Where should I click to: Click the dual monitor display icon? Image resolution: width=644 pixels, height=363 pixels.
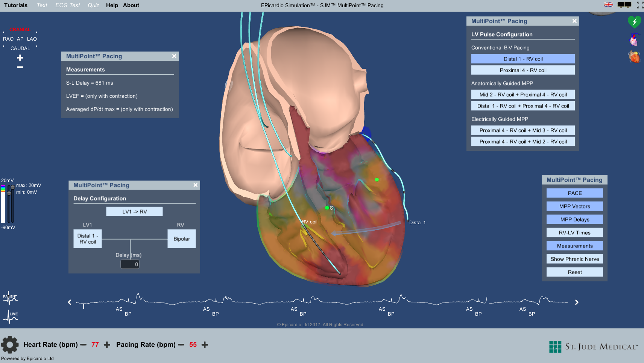(x=624, y=5)
